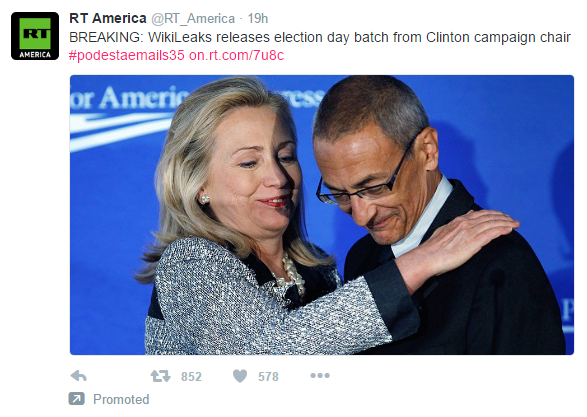Screen dimensions: 587x417
Task: Open the on.rt.com/7u8c link
Action: pyautogui.click(x=236, y=55)
